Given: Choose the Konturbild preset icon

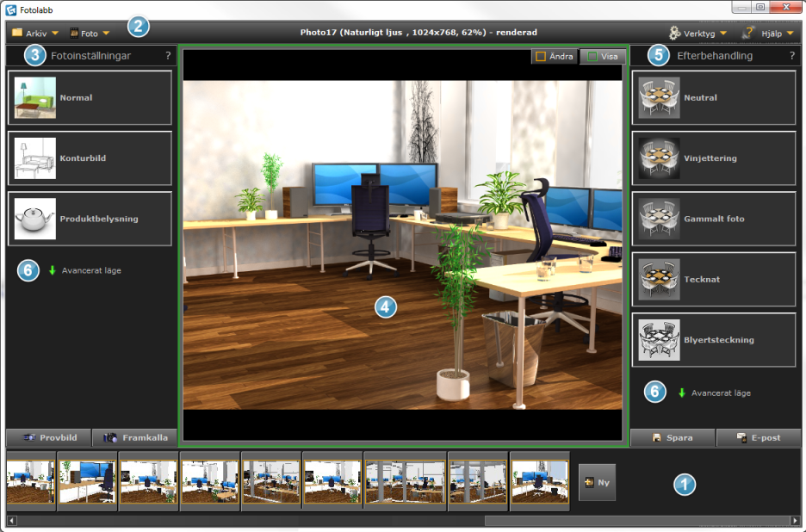Looking at the screenshot, I should 35,158.
